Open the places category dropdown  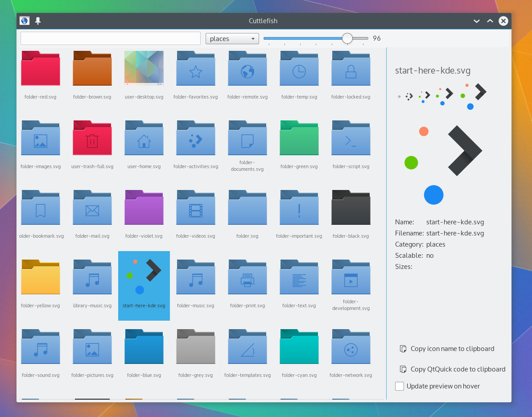232,39
